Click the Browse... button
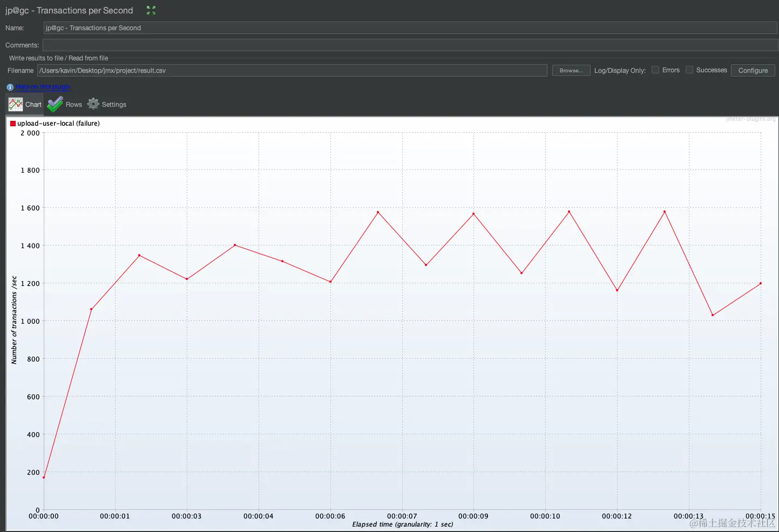779x532 pixels. pos(571,70)
